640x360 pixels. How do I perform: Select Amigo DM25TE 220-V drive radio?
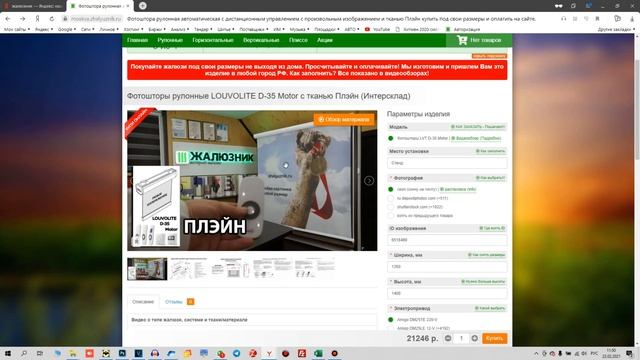[390, 320]
